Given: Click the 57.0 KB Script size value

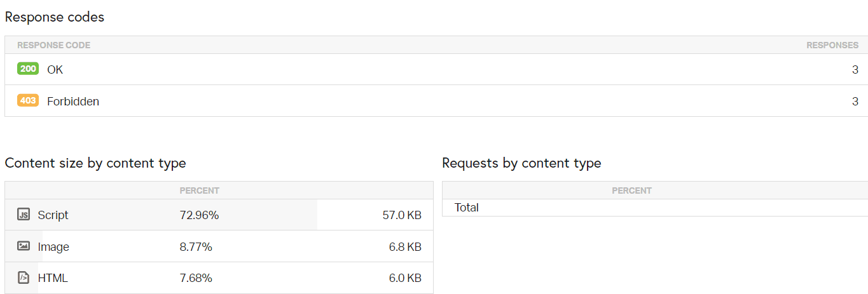Looking at the screenshot, I should click(x=401, y=215).
